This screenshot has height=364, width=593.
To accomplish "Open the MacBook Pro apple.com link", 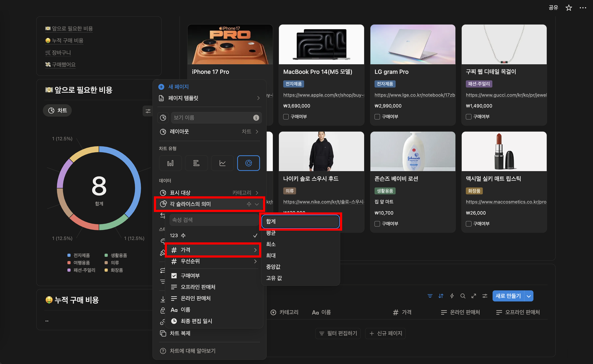I will point(323,95).
